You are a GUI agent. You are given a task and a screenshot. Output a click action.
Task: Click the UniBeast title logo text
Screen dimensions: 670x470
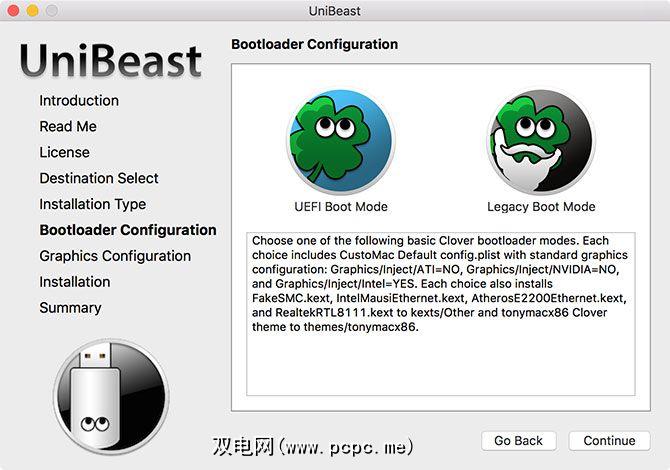pyautogui.click(x=110, y=60)
